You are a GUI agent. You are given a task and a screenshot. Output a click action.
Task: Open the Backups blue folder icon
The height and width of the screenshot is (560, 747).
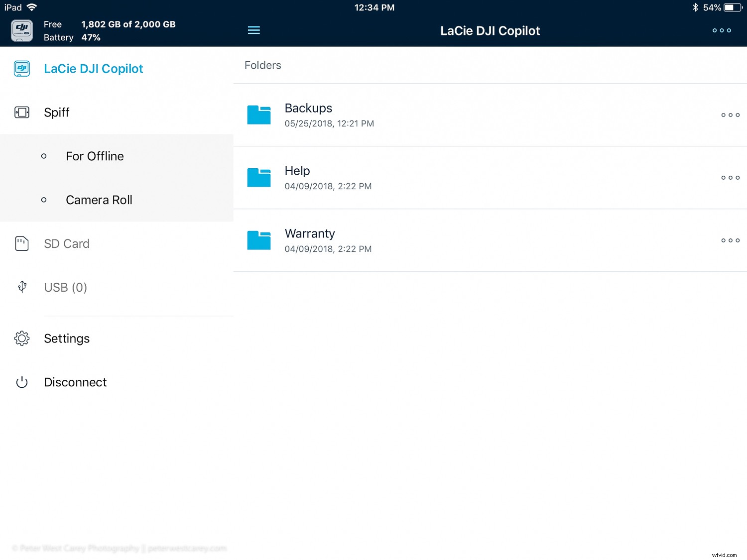click(x=258, y=114)
